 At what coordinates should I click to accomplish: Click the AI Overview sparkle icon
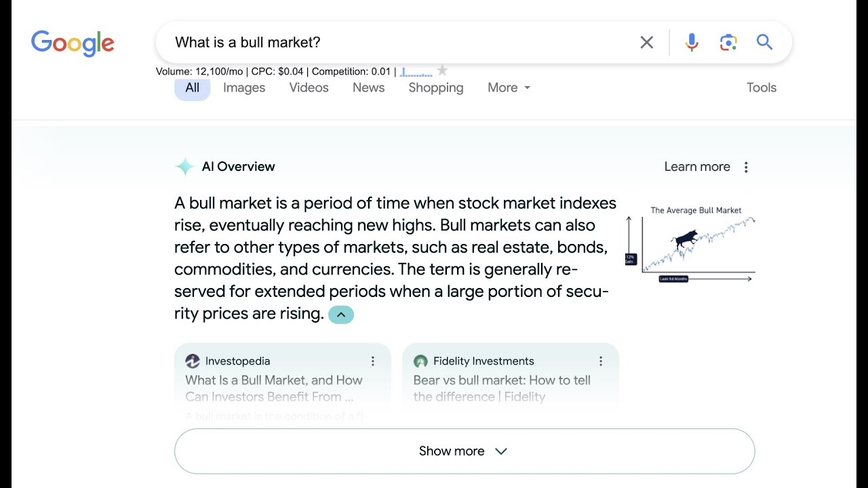pos(184,167)
